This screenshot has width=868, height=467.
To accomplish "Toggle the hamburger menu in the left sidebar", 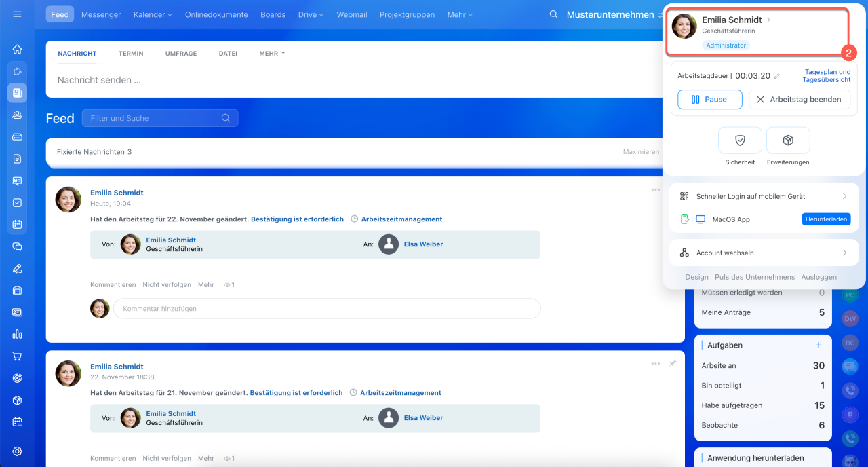I will point(17,14).
